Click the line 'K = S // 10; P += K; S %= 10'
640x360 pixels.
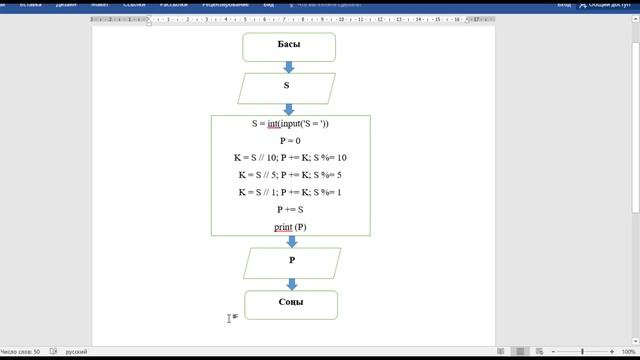290,158
